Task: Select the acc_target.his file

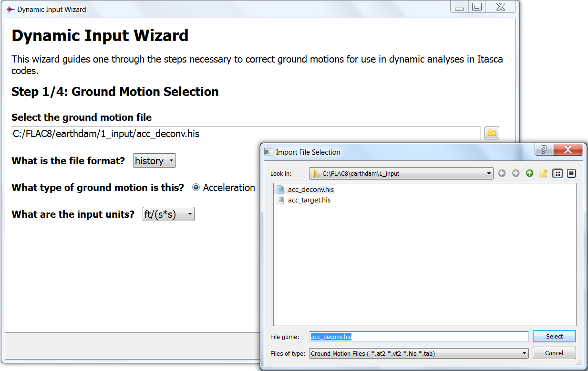Action: pos(309,200)
